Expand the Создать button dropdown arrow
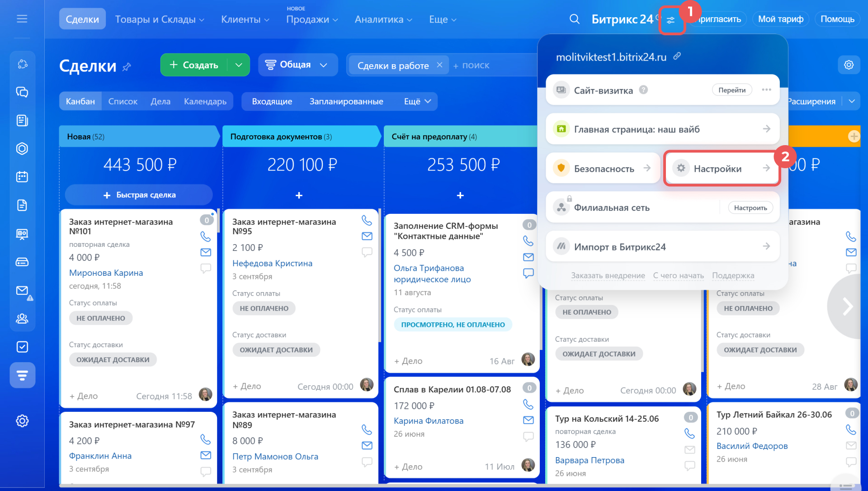Screen dimensions: 868x491 239,65
